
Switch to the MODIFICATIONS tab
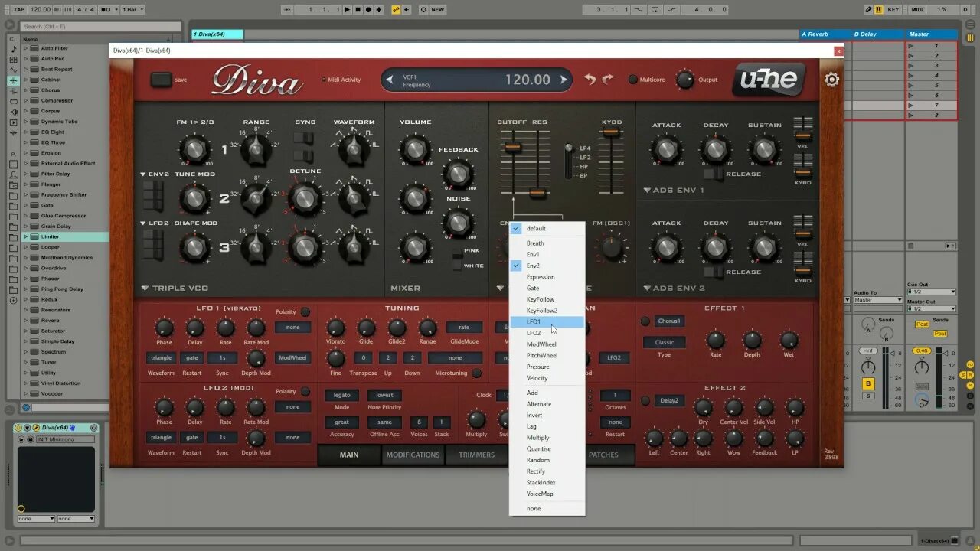pyautogui.click(x=413, y=455)
